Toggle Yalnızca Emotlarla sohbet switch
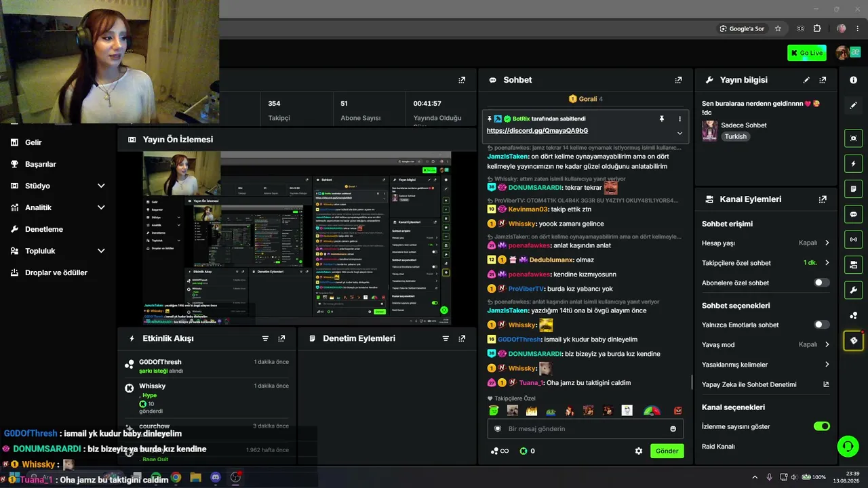 pyautogui.click(x=821, y=325)
